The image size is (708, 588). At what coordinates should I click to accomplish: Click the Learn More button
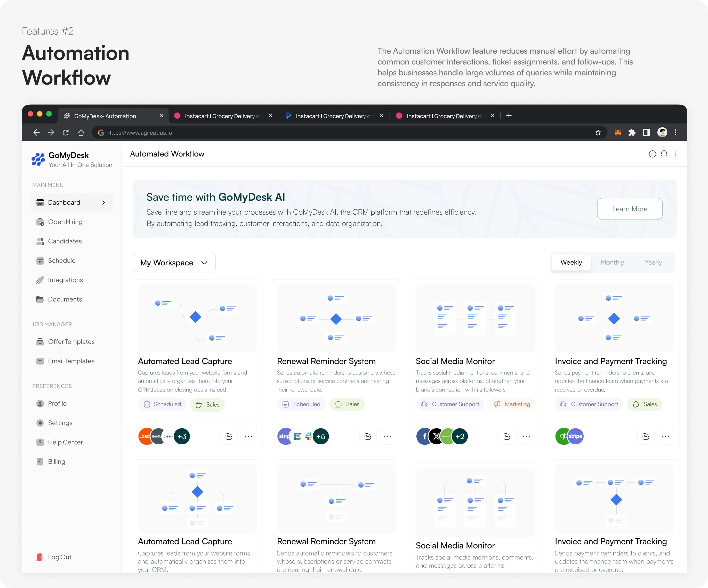pyautogui.click(x=630, y=209)
